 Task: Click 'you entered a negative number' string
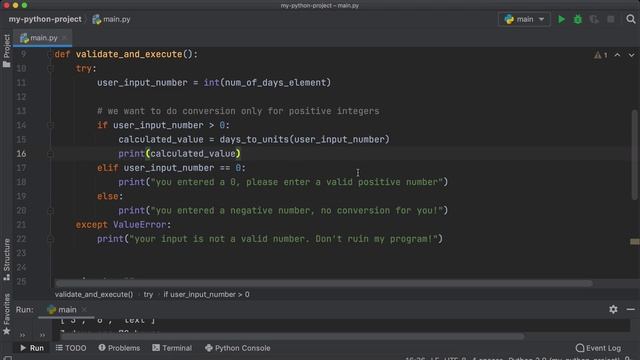coord(297,211)
